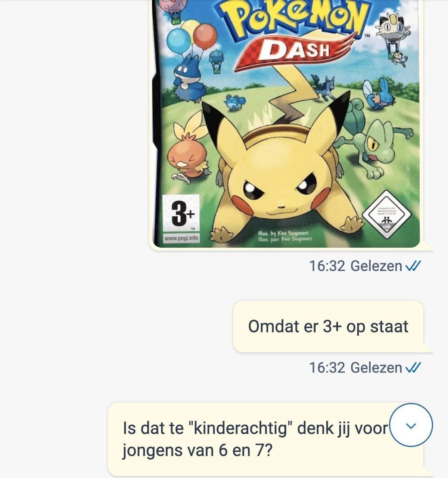The image size is (448, 478).
Task: Tap the scroll-to-bottom chevron button
Action: (411, 425)
